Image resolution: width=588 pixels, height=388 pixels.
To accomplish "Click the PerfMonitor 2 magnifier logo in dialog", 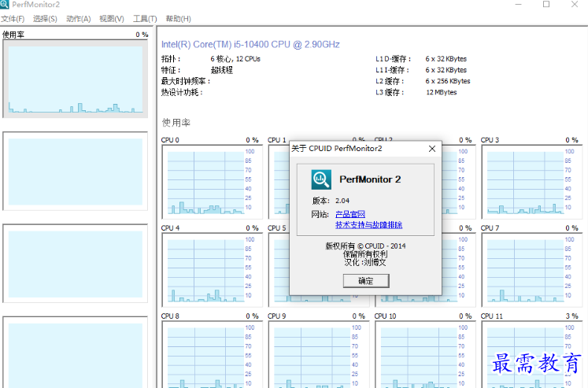I will (x=321, y=179).
